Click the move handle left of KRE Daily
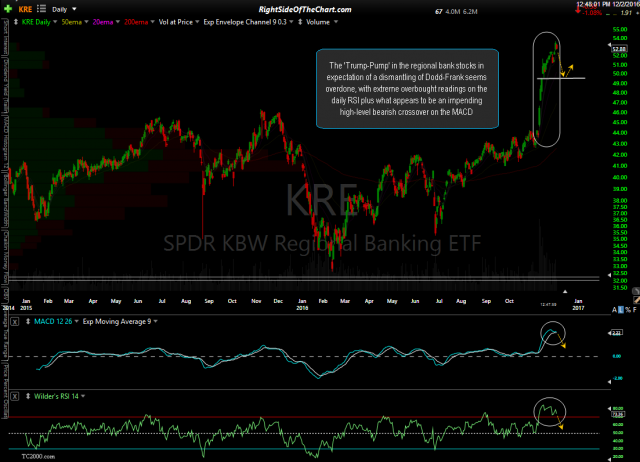640x462 pixels. click(16, 22)
